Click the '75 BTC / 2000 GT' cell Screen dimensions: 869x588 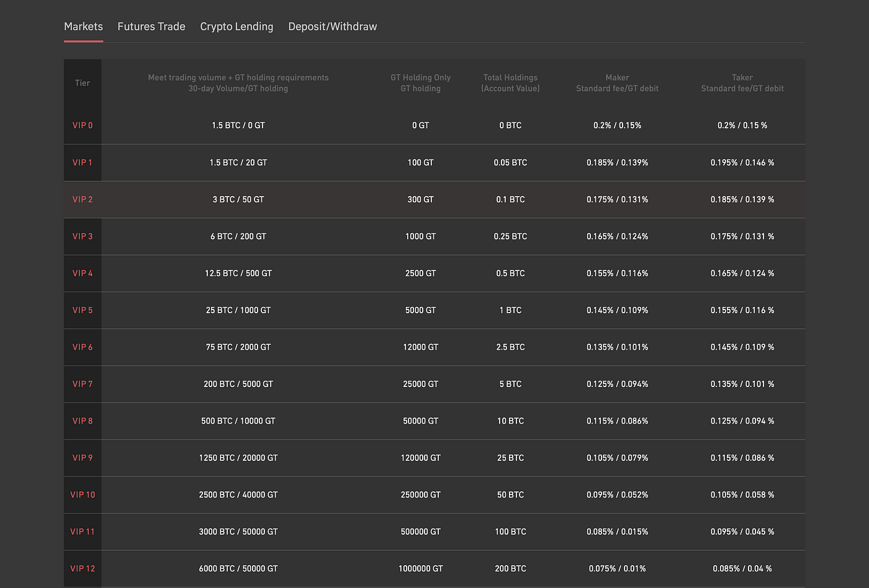coord(238,347)
